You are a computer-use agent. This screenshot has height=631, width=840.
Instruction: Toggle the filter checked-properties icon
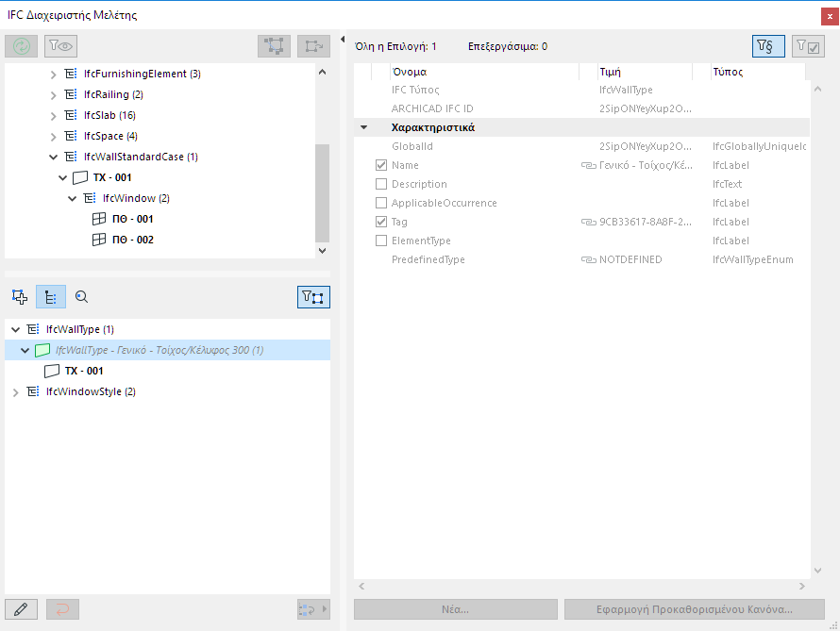(x=809, y=46)
